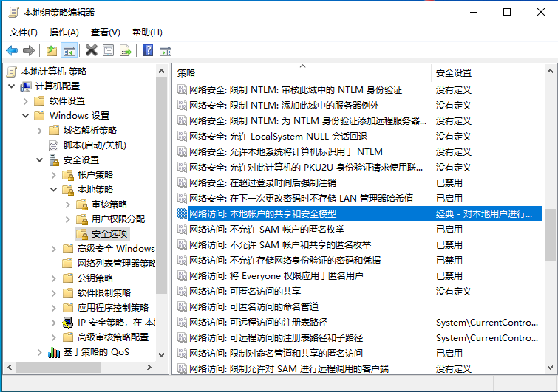Open Properties via toolbar icon
The width and height of the screenshot is (558, 392).
pos(109,50)
